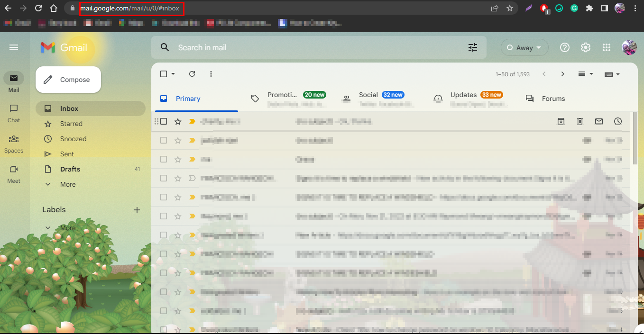Reload the page in Chrome
This screenshot has height=334, width=644.
click(39, 8)
